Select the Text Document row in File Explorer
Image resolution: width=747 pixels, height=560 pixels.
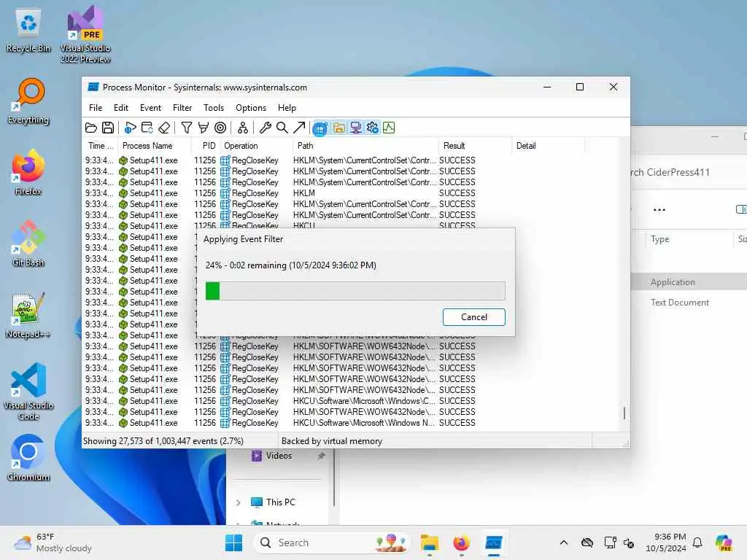689,303
